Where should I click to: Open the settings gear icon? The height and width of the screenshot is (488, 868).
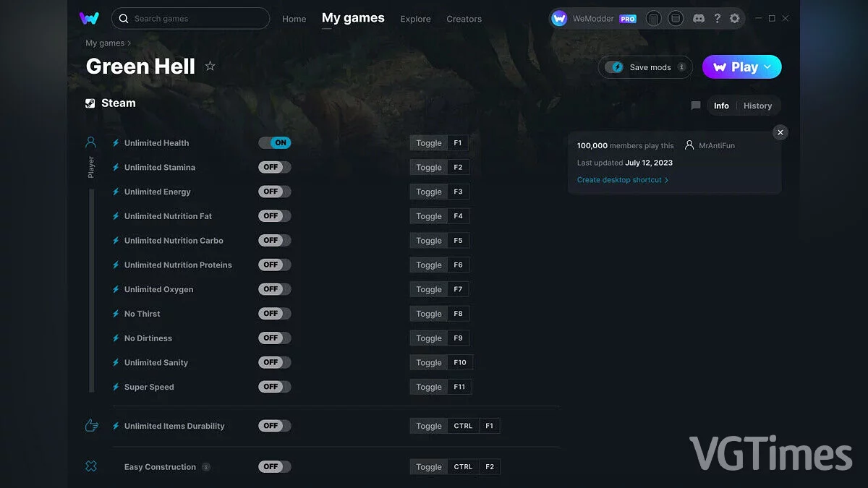[734, 19]
